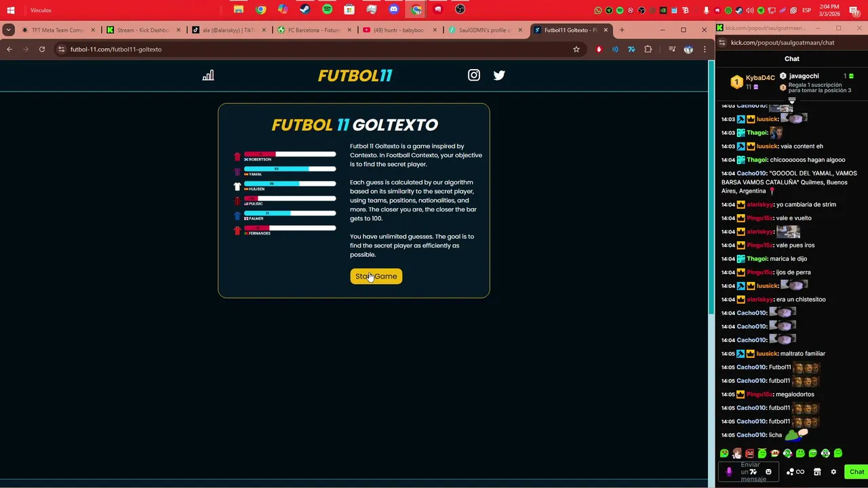Click username luusick saying maltrato familiar

coord(767,353)
